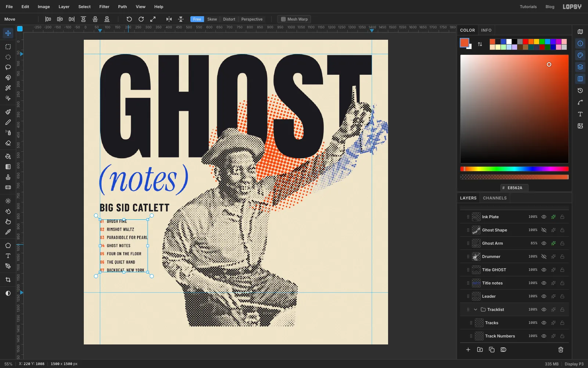Click the foreground color swatch

(x=465, y=43)
